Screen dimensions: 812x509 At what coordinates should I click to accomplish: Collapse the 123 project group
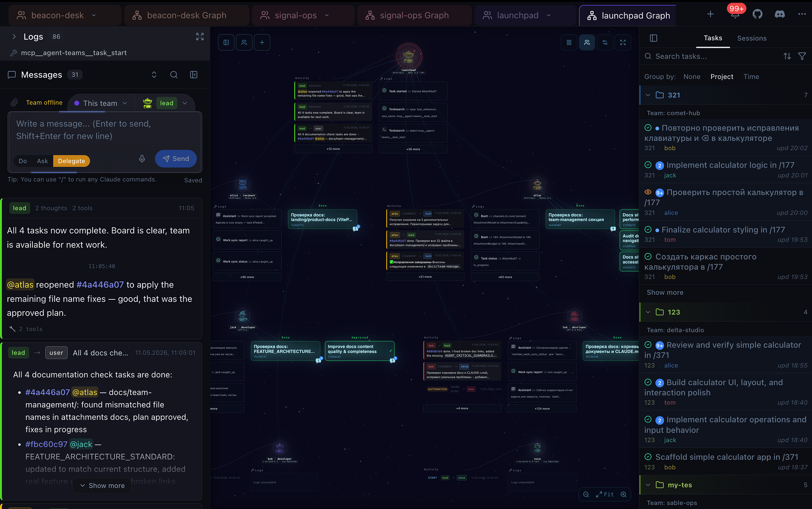(648, 312)
